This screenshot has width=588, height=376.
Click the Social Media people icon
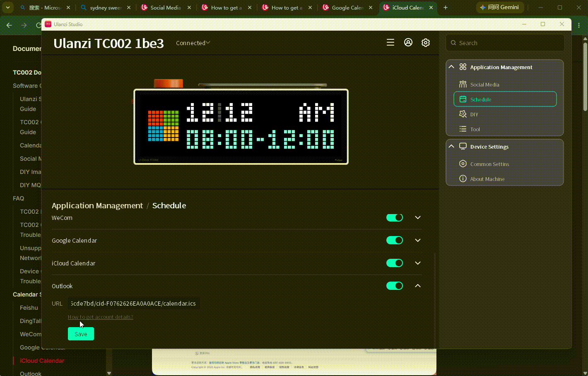pos(463,84)
